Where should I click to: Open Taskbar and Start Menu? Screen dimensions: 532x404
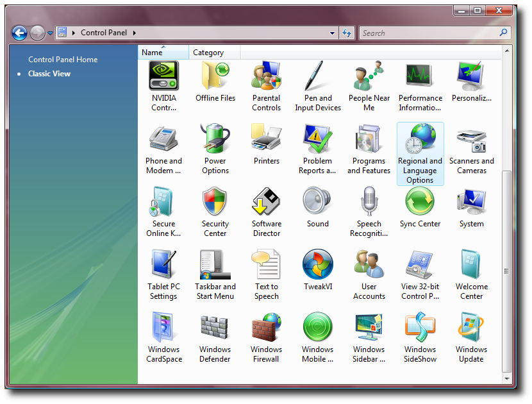(215, 274)
